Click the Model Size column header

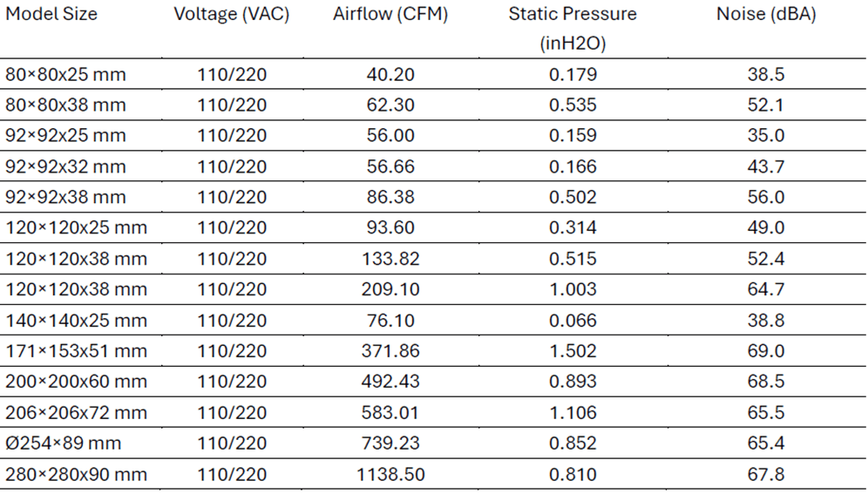click(x=51, y=15)
